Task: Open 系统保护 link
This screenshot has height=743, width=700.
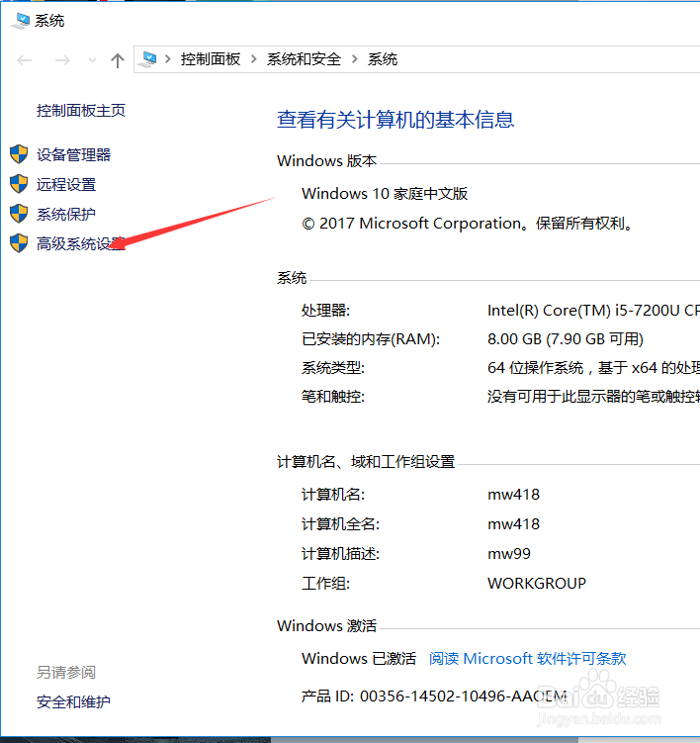Action: point(66,214)
